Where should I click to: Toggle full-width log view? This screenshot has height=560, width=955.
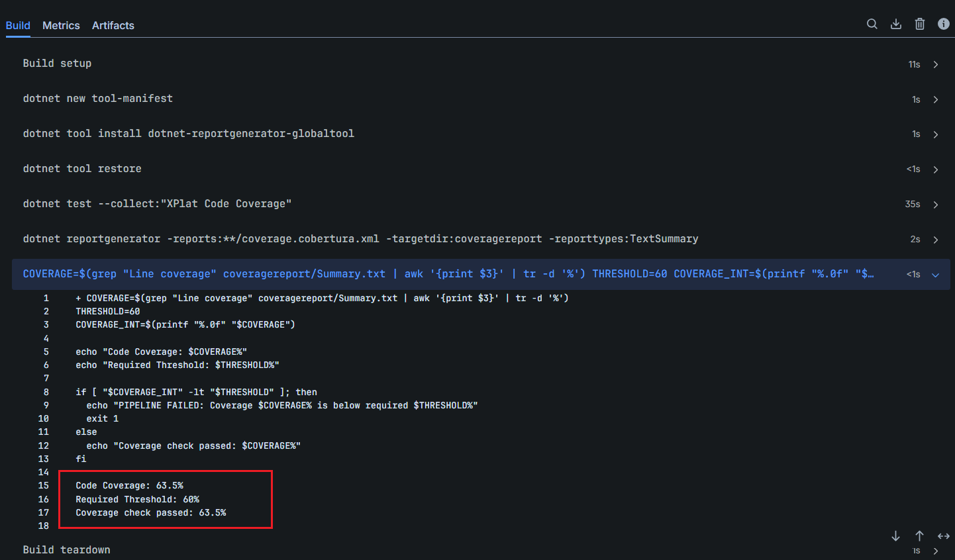[943, 536]
